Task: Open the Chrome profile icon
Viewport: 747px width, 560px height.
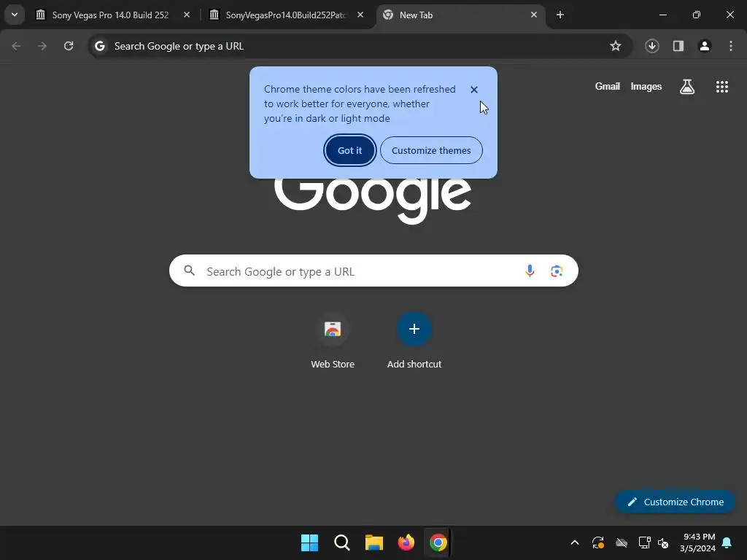Action: tap(705, 46)
